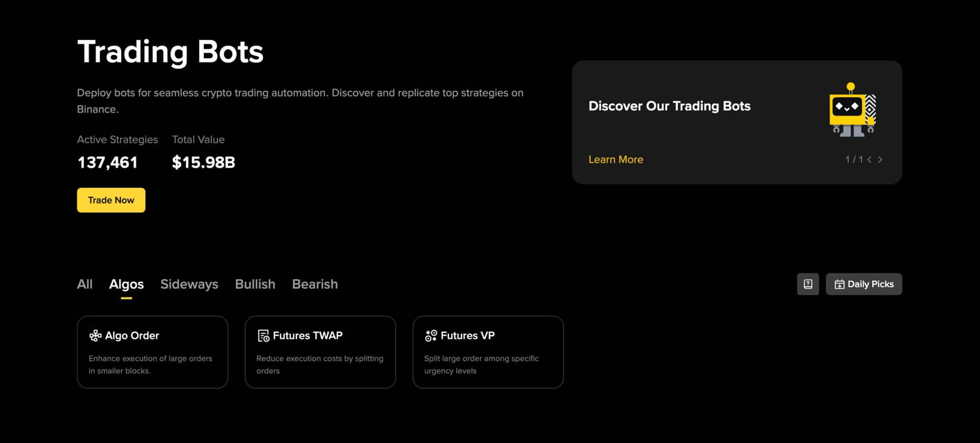Click the '1 / 1' slide counter

(x=854, y=160)
